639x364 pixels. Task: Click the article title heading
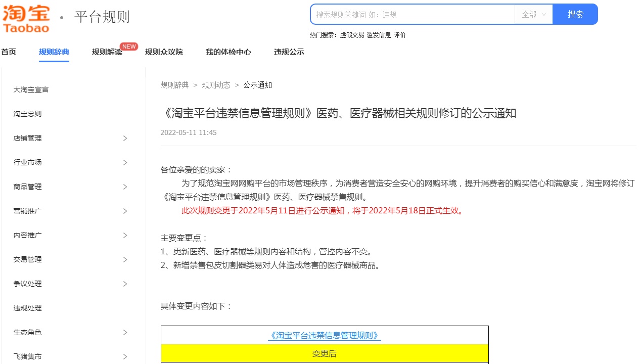tap(339, 113)
